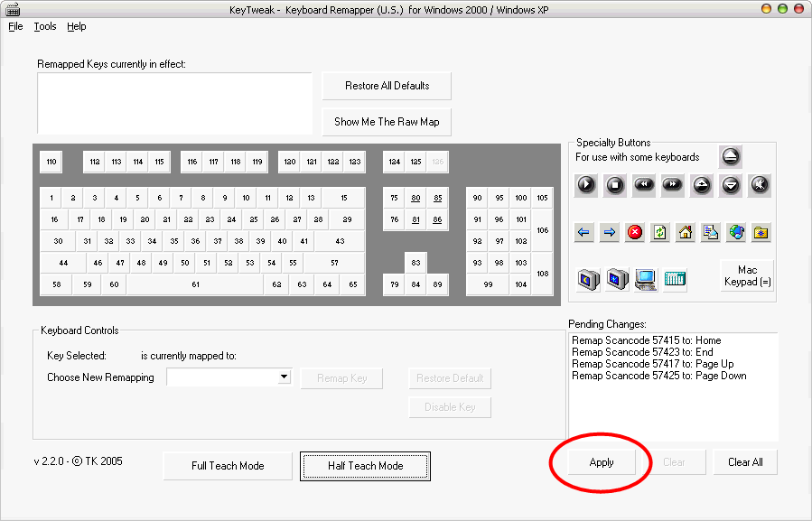Select the My Computer specialty button

pos(646,280)
